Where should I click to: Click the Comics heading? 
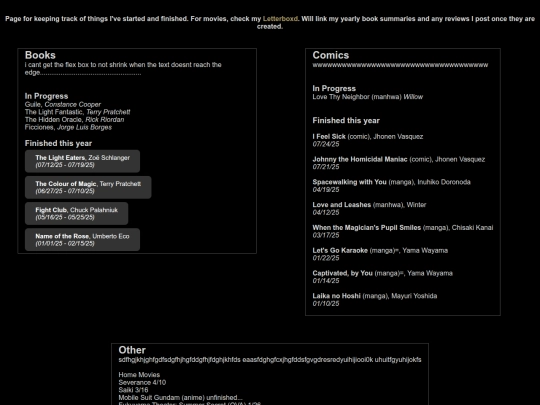(331, 55)
